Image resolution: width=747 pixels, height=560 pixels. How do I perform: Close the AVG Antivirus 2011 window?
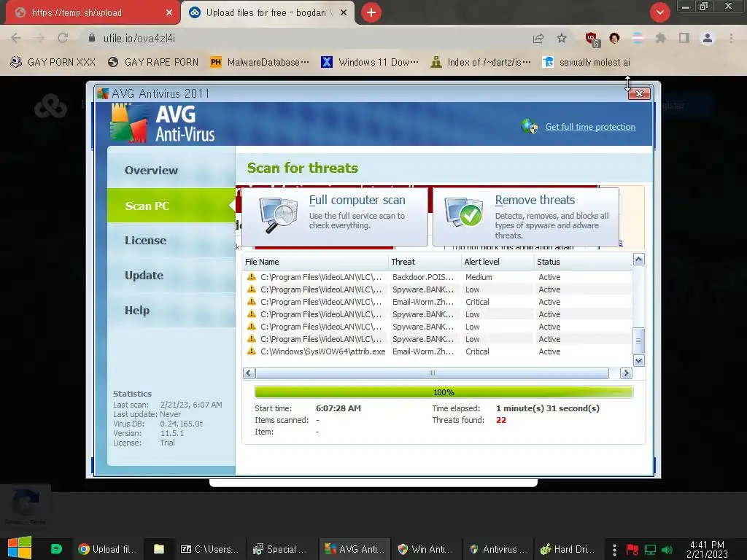[x=639, y=94]
